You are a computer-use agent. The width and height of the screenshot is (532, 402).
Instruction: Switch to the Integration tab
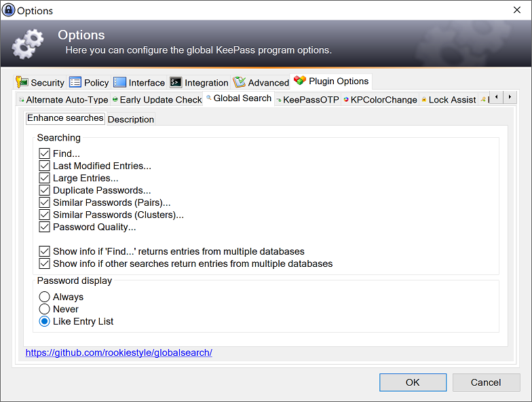click(x=199, y=83)
